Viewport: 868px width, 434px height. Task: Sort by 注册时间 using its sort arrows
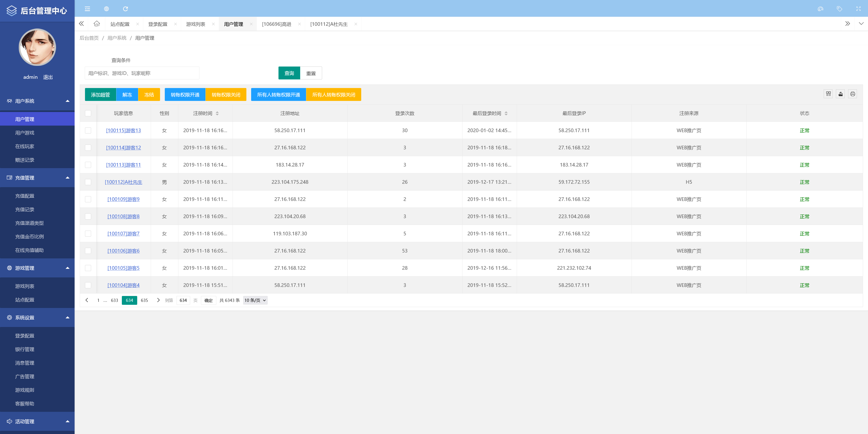[x=217, y=113]
